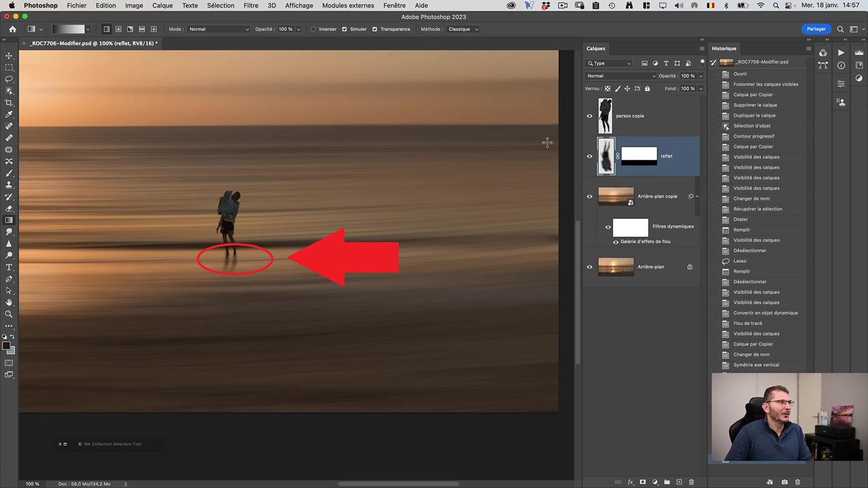Enable the Inverser checkbox
This screenshot has width=868, height=488.
[x=314, y=29]
